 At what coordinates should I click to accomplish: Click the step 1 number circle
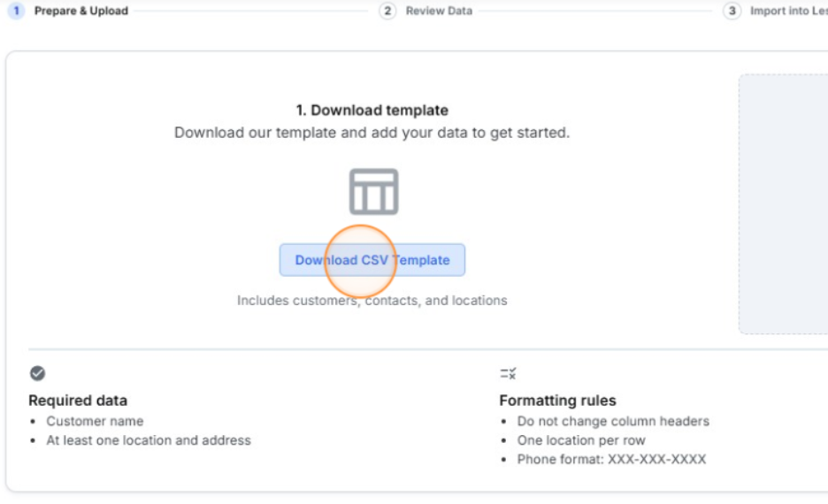[17, 11]
